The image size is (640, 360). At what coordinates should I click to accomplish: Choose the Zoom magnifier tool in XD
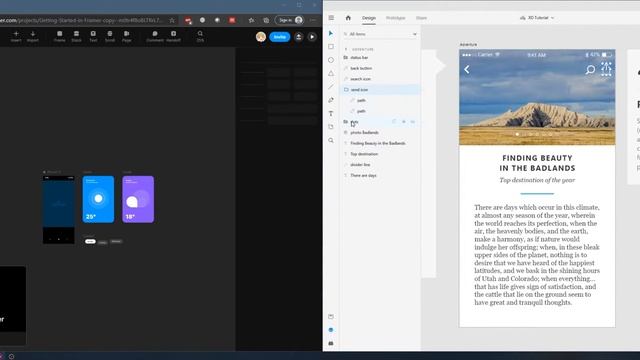click(331, 140)
